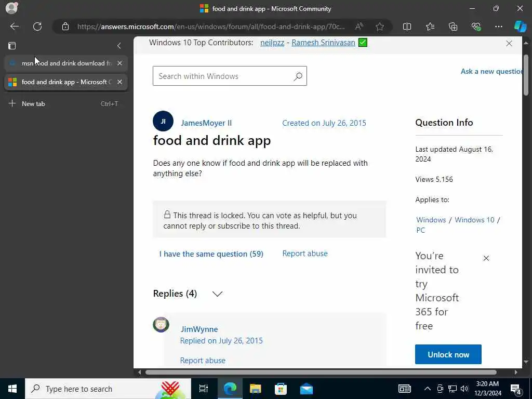Click the scroll right arrow
The width and height of the screenshot is (532, 399).
click(x=516, y=372)
